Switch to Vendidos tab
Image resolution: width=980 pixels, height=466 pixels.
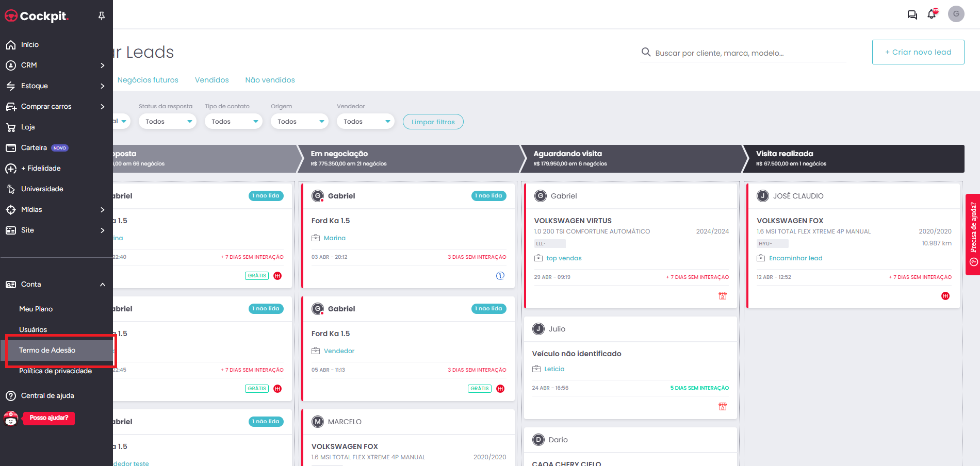(212, 80)
